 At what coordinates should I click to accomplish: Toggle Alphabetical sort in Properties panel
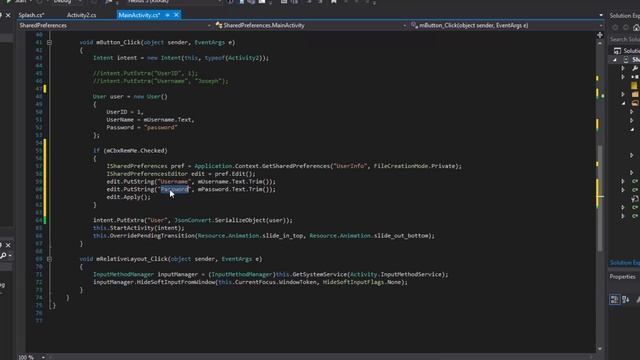pyautogui.click(x=626, y=300)
